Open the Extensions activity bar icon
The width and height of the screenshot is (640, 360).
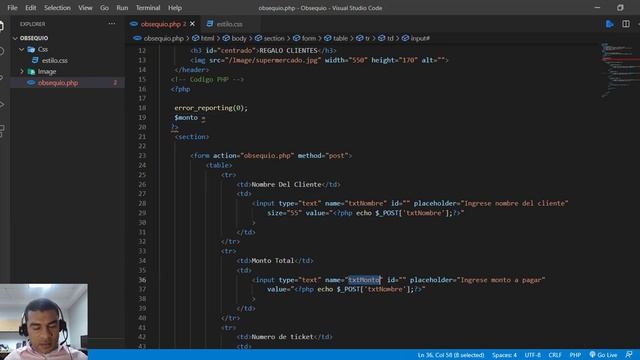point(2,131)
